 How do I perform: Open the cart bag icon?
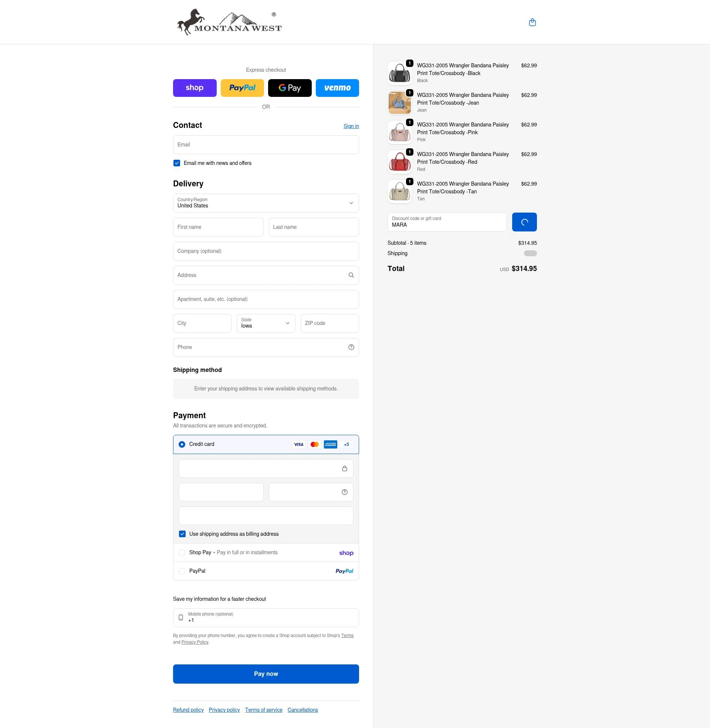[x=532, y=22]
